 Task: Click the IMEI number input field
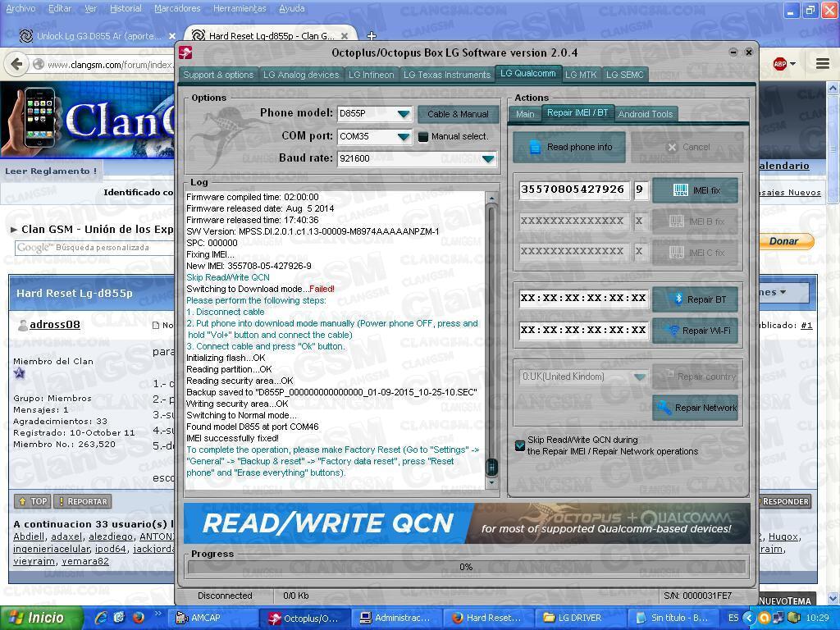click(x=573, y=189)
